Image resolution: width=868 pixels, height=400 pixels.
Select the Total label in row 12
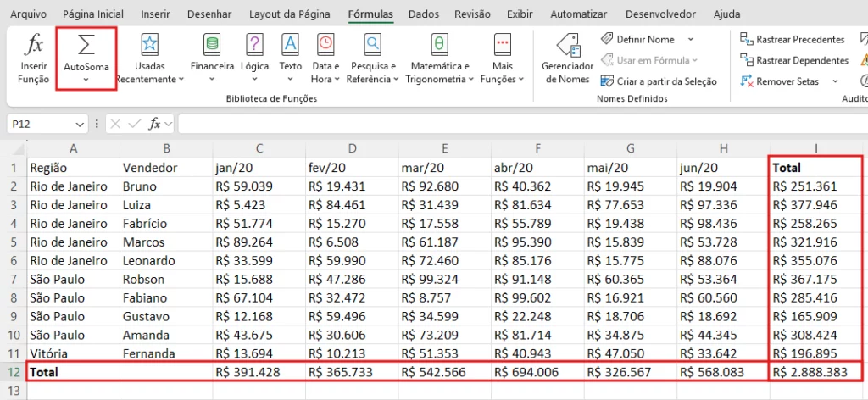pos(74,372)
